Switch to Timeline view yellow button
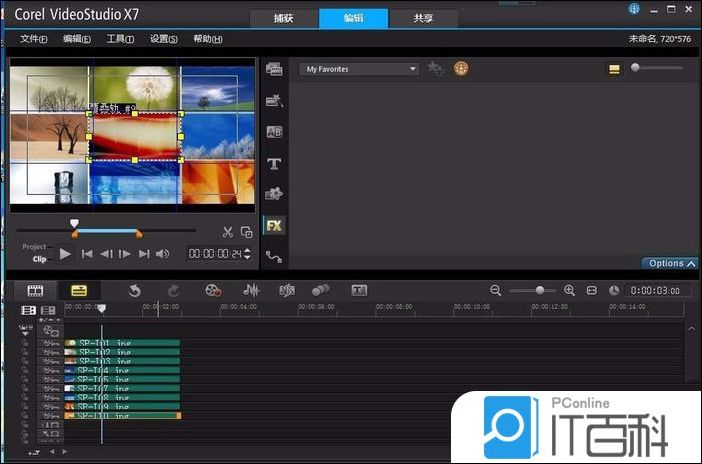 coord(79,290)
